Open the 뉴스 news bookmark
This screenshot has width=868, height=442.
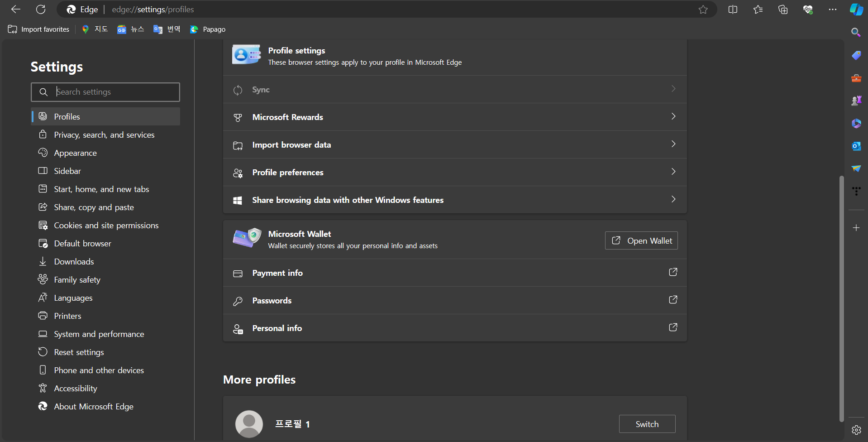131,29
